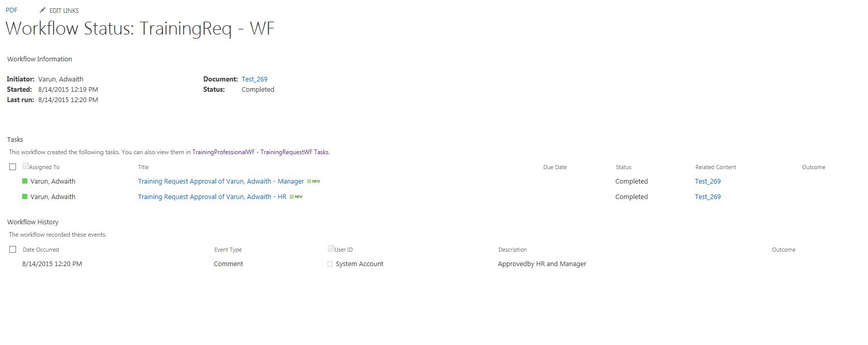Sort tasks by Due Date column header
This screenshot has height=345, width=868.
pos(555,167)
